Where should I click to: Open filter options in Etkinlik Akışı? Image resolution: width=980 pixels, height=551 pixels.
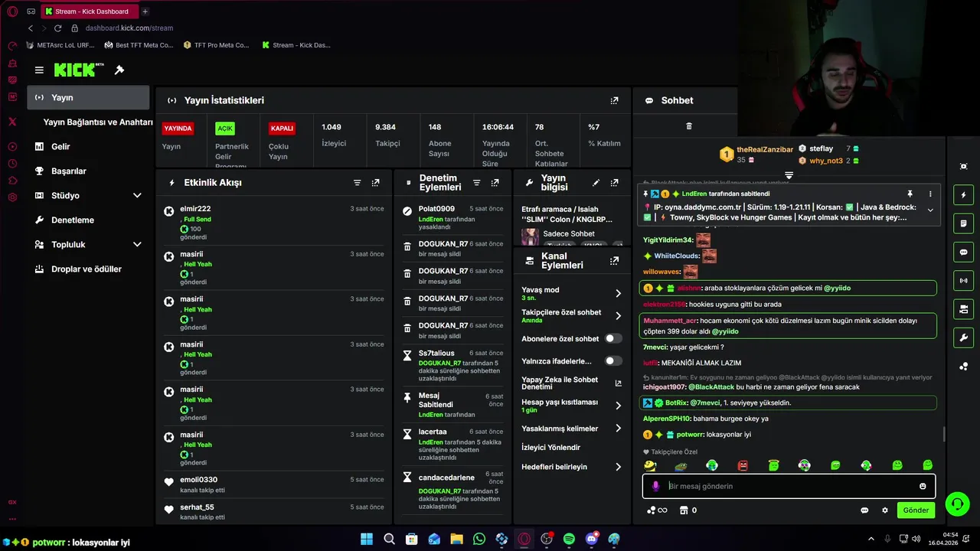point(357,183)
